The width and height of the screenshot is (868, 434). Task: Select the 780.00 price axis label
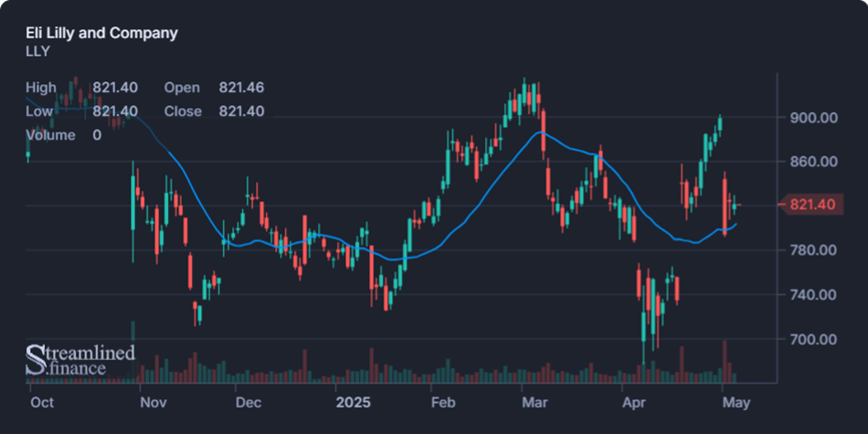click(x=812, y=250)
